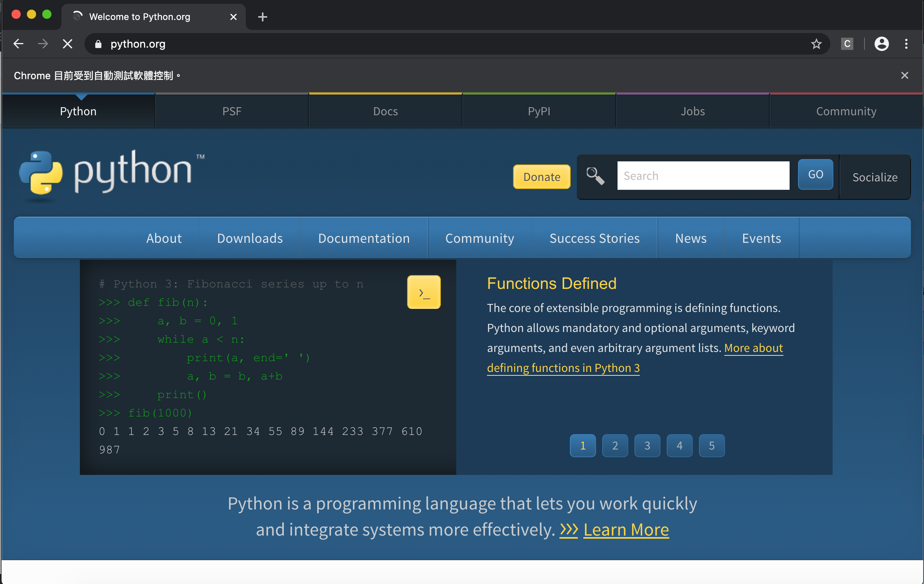Launch the interactive shell yellow button

(x=424, y=292)
